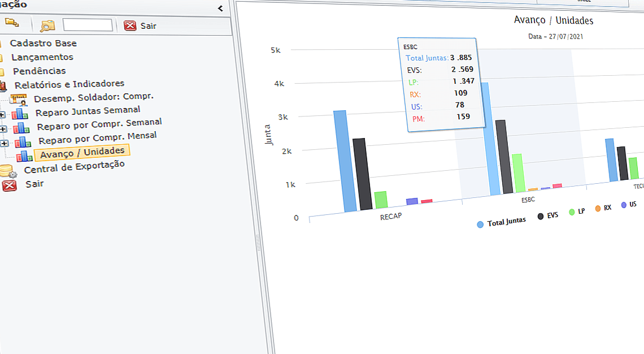Type in the navigation search field
Screen dimensions: 644x354
tap(88, 25)
